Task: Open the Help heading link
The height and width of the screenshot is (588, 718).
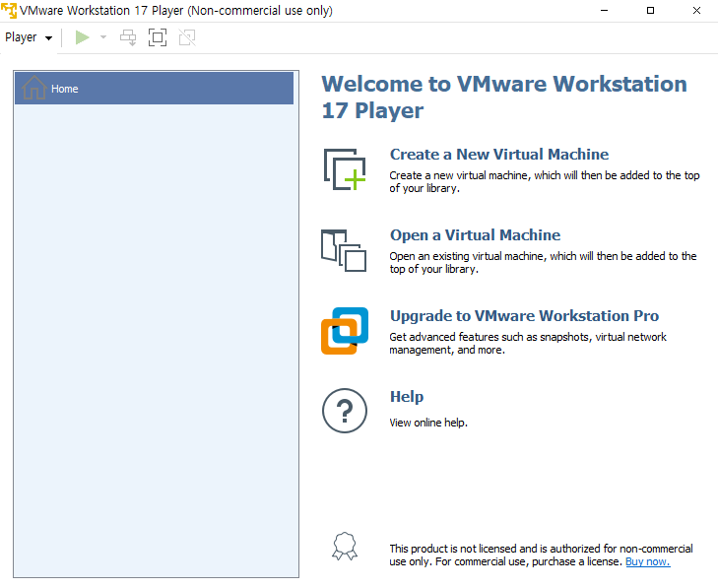Action: 407,397
